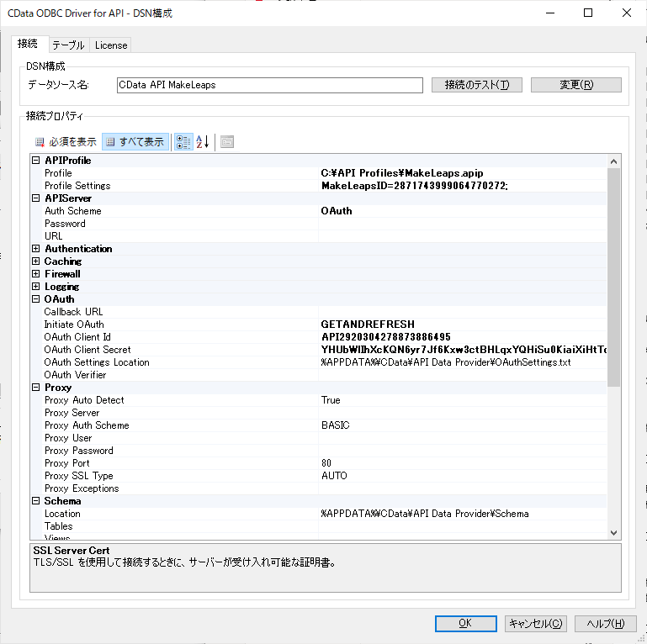Click the 接続のテスト(T) button
Screen dimensions: 647x644
click(x=476, y=85)
